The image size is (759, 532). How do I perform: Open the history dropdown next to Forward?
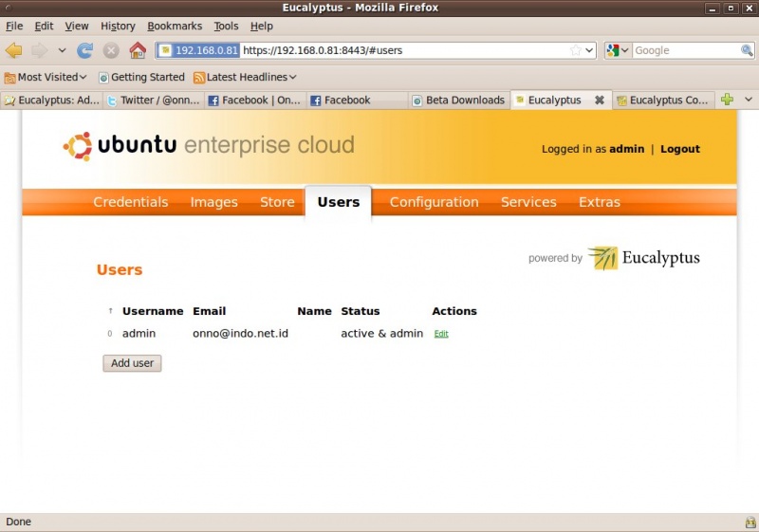63,50
